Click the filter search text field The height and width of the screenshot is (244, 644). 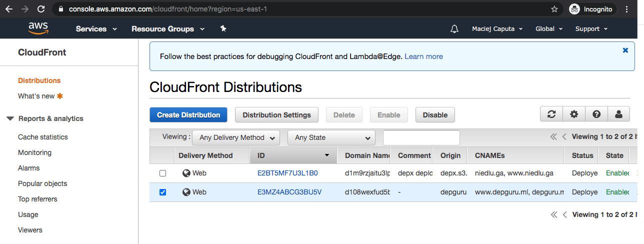(421, 137)
